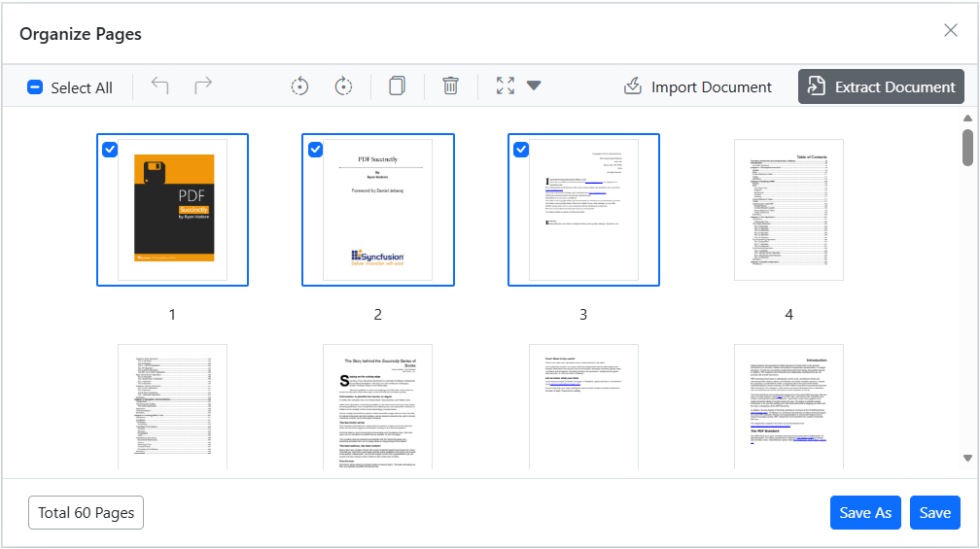The height and width of the screenshot is (549, 980).
Task: Toggle the Select All checkbox
Action: point(35,86)
